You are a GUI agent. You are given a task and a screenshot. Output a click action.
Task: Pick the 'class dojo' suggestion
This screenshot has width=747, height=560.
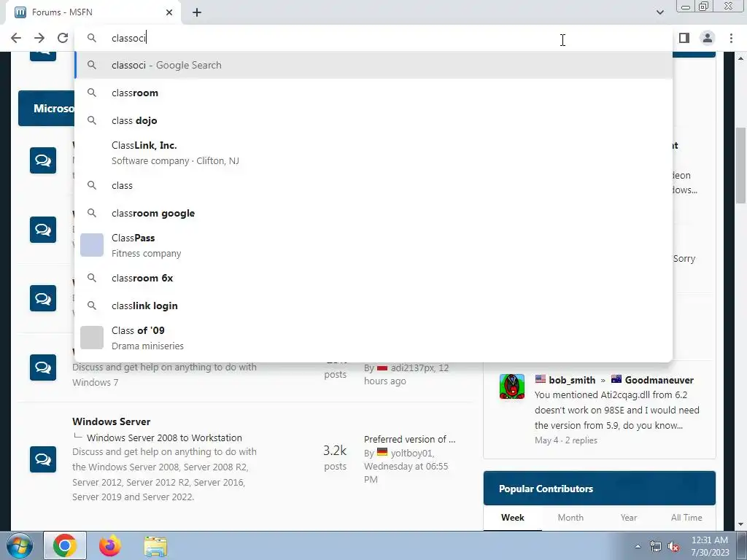[x=373, y=120]
